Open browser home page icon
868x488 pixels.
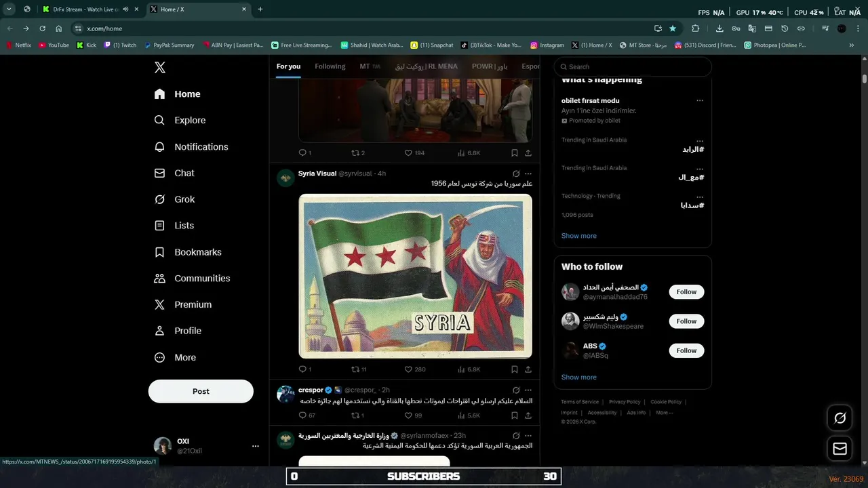click(58, 28)
